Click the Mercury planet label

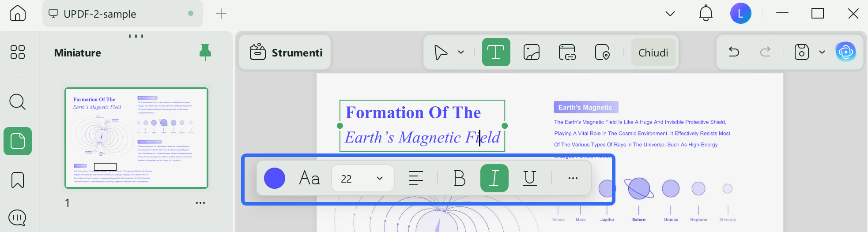coord(728,220)
